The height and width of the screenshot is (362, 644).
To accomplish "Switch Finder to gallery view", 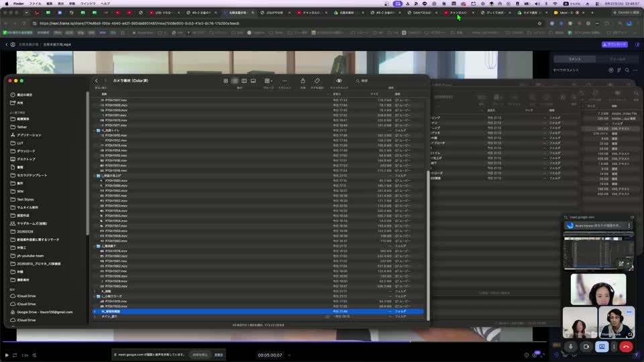I will (253, 81).
